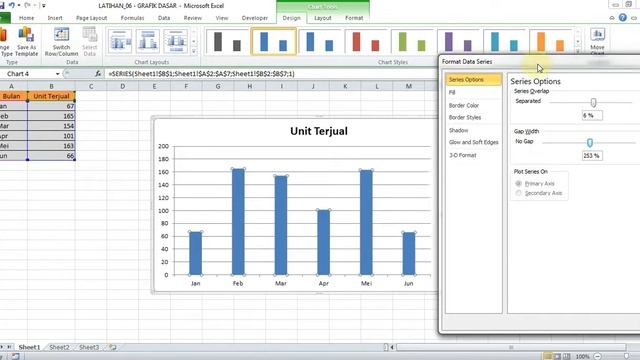
Task: Apply the highlighted blue chart style
Action: tap(273, 41)
